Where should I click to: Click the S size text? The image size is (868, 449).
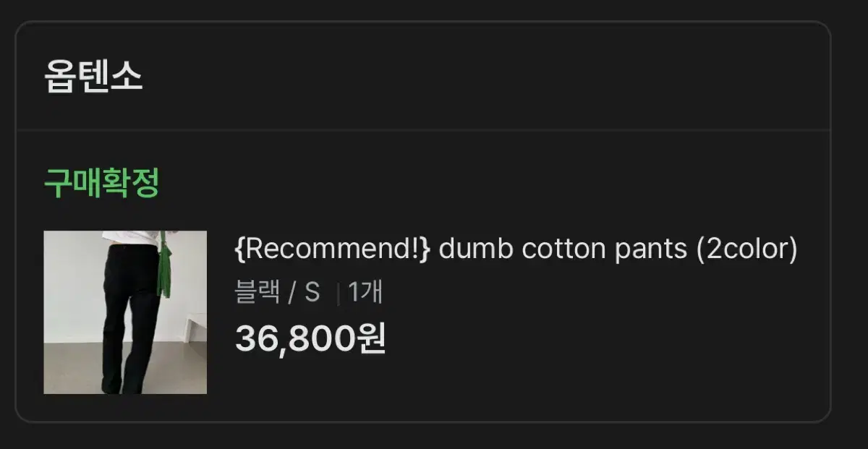(312, 293)
